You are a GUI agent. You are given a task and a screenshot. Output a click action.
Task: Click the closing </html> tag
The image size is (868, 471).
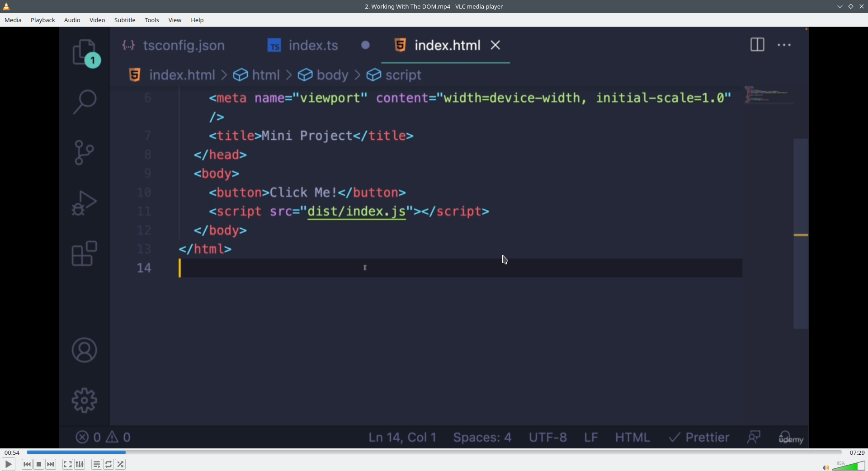click(205, 249)
